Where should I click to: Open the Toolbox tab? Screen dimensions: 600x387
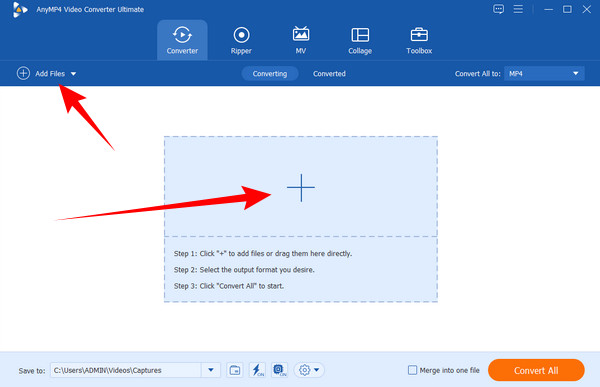pos(419,40)
